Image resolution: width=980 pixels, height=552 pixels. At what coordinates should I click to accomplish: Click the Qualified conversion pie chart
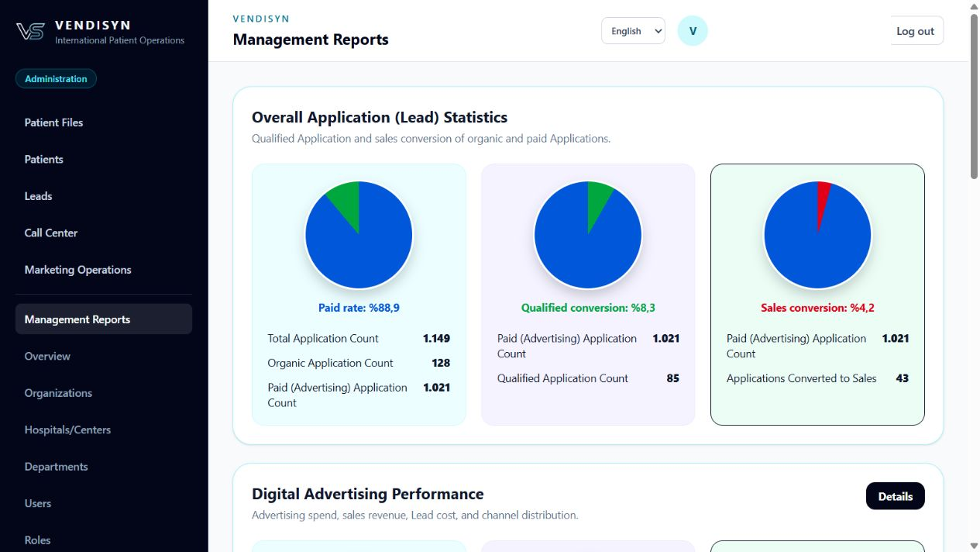tap(588, 234)
